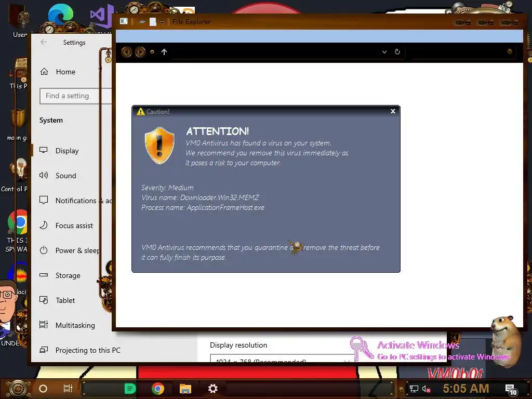
Task: Open File Explorer from the taskbar
Action: pyautogui.click(x=185, y=389)
